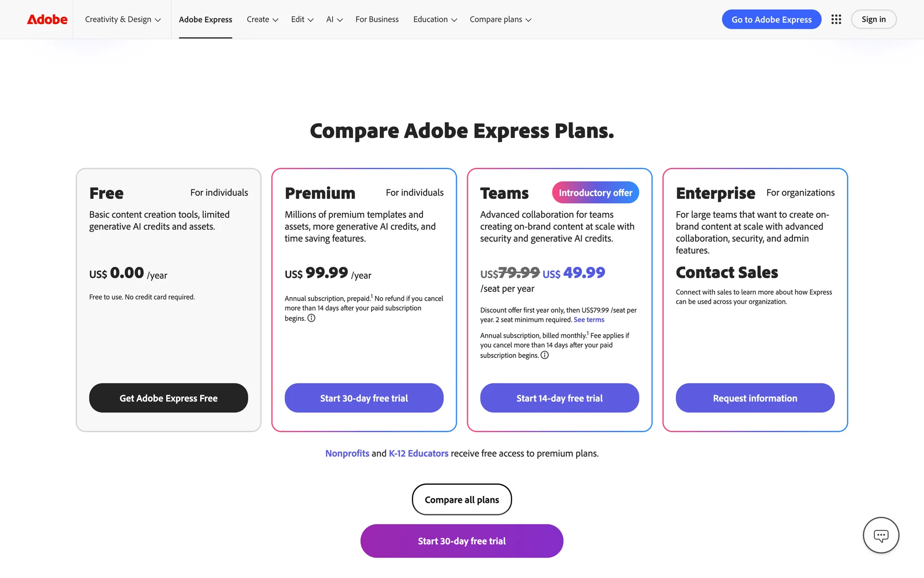Expand the Education dropdown
Viewport: 924px width, 578px height.
coord(435,19)
